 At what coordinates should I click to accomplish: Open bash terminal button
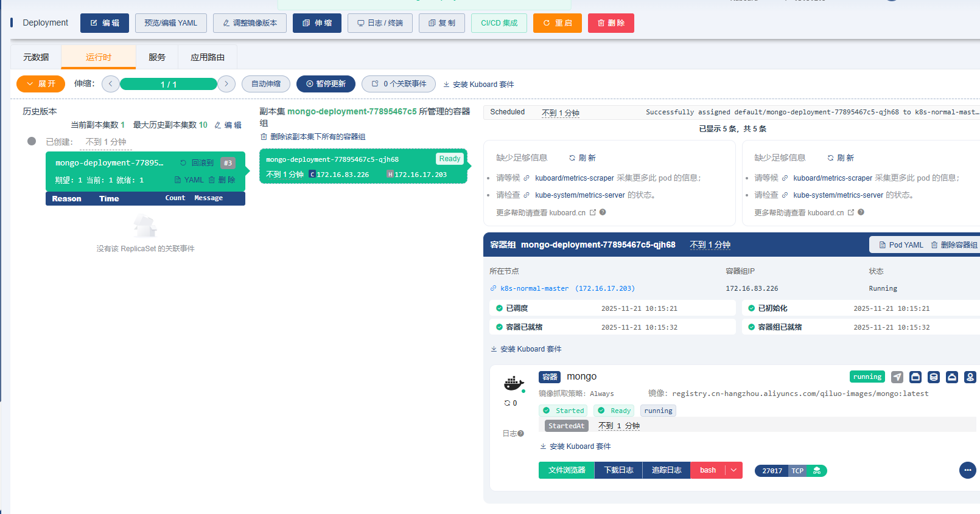(708, 470)
